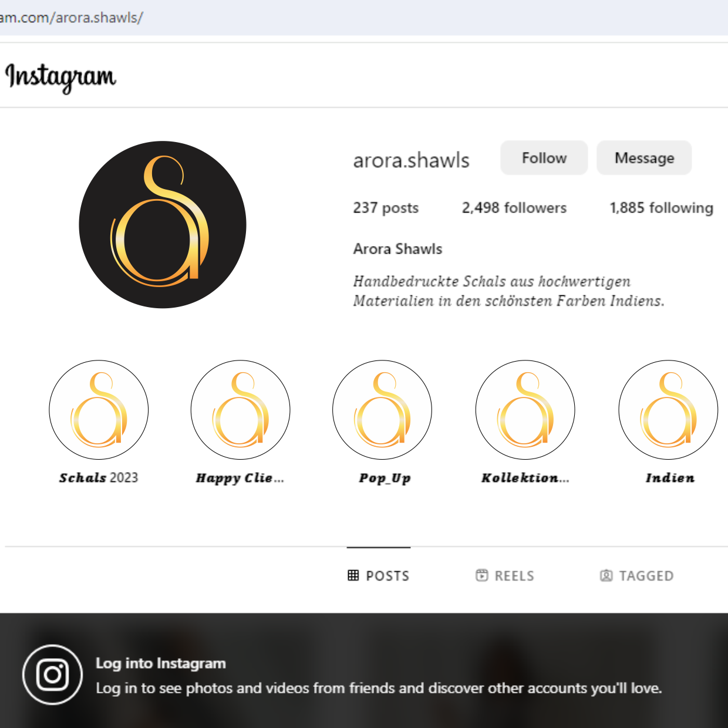Viewport: 728px width, 728px height.
Task: Open the Pop_Up story highlight
Action: pyautogui.click(x=382, y=410)
